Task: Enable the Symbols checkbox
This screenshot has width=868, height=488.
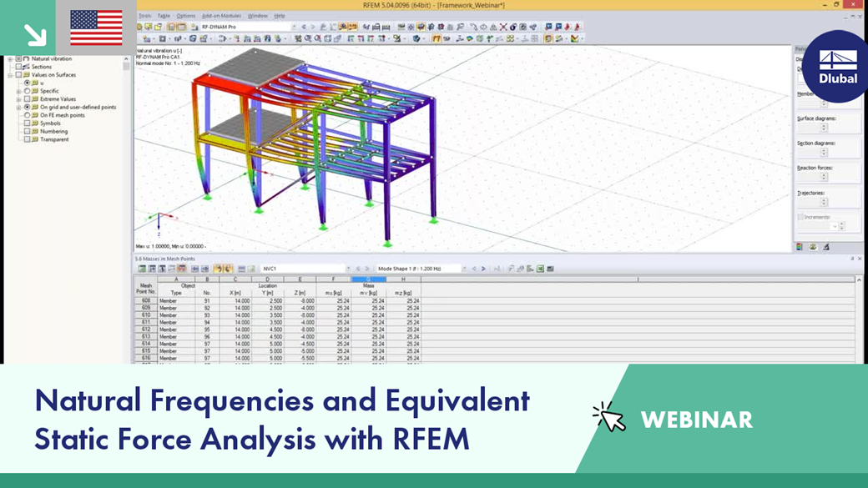Action: point(27,123)
